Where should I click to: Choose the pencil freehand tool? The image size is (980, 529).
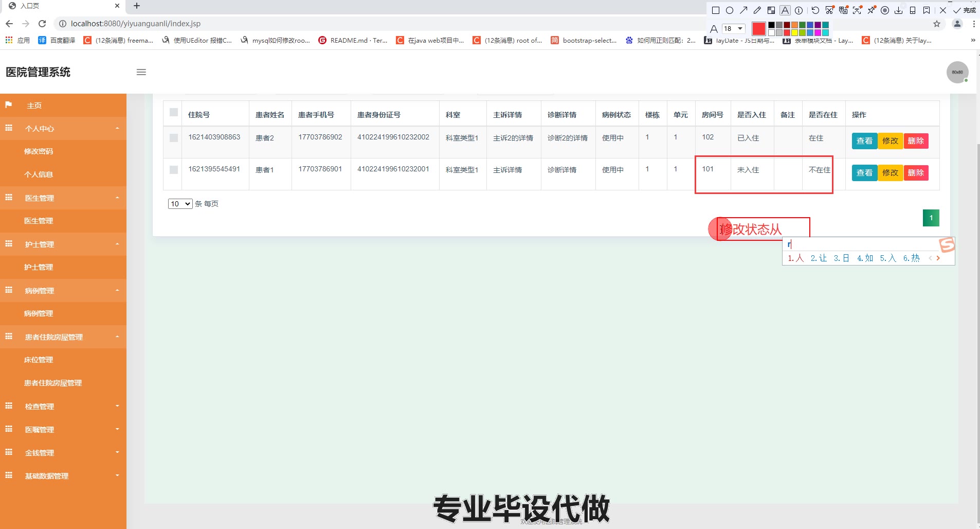(757, 10)
